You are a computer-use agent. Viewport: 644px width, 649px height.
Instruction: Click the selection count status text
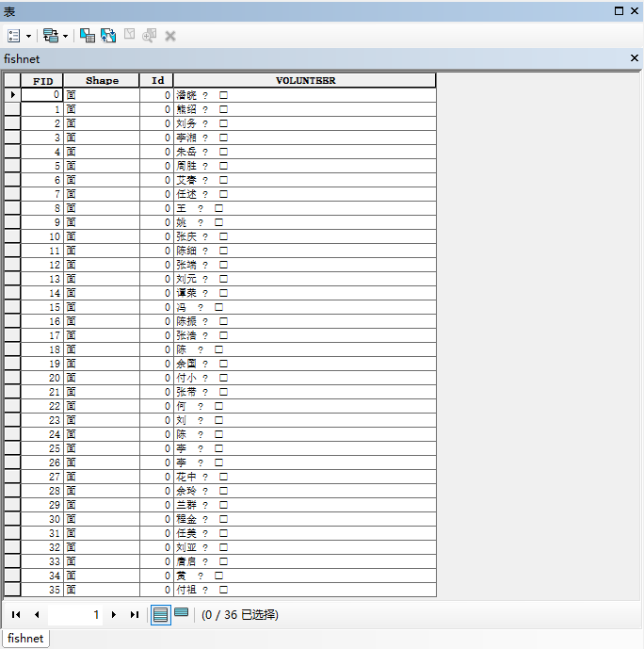pos(240,615)
